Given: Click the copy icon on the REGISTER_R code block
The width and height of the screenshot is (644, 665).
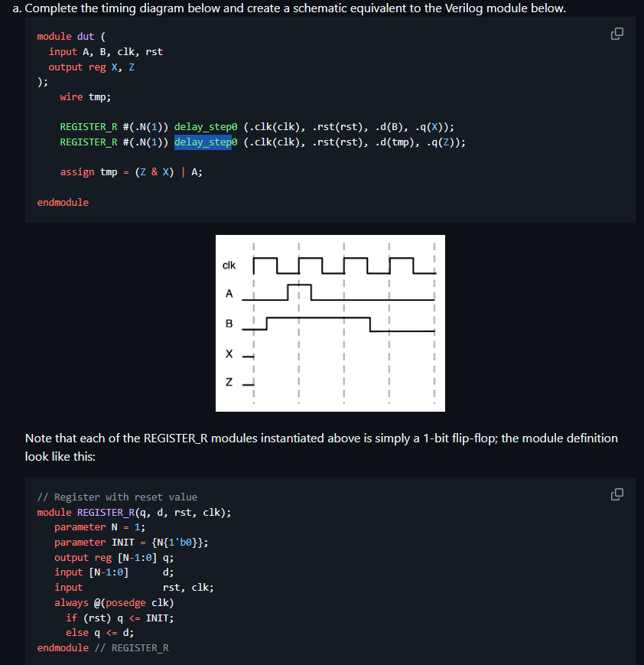Looking at the screenshot, I should (x=616, y=494).
